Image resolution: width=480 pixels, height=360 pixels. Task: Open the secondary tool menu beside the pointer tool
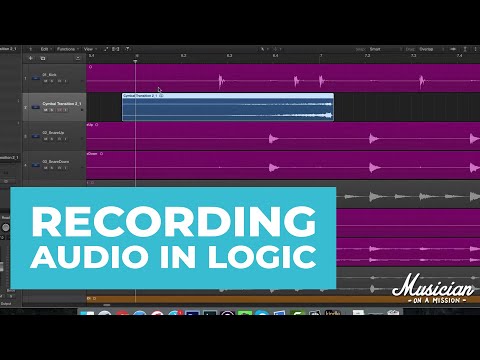click(x=276, y=49)
